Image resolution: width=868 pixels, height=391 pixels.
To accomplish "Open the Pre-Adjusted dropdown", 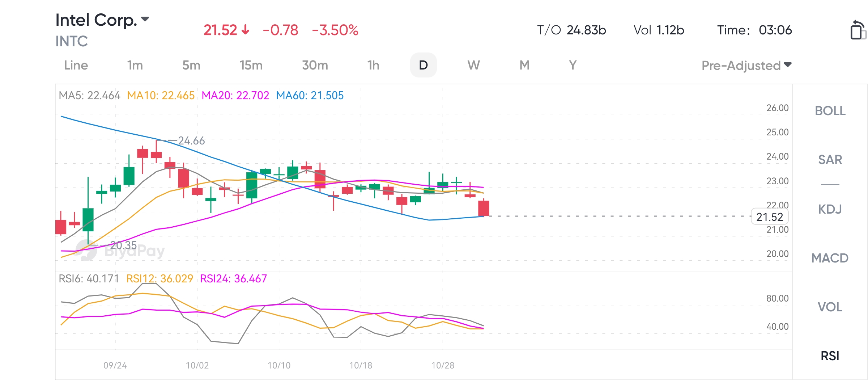I will (x=746, y=66).
